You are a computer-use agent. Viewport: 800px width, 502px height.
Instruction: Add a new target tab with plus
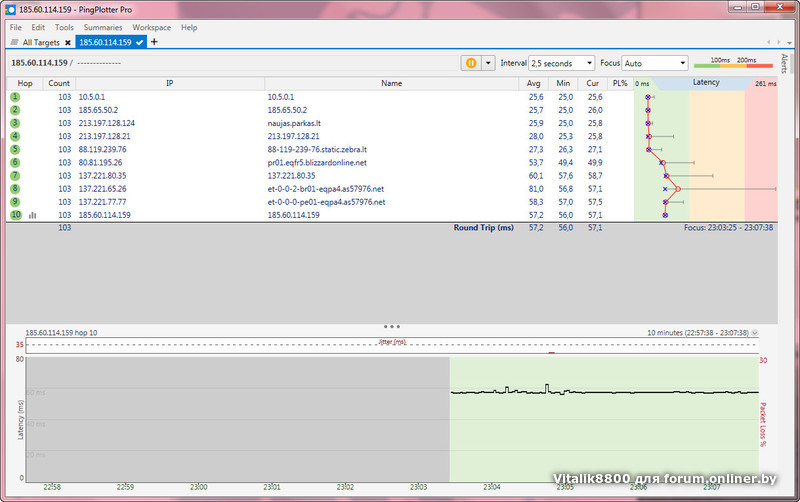[154, 43]
